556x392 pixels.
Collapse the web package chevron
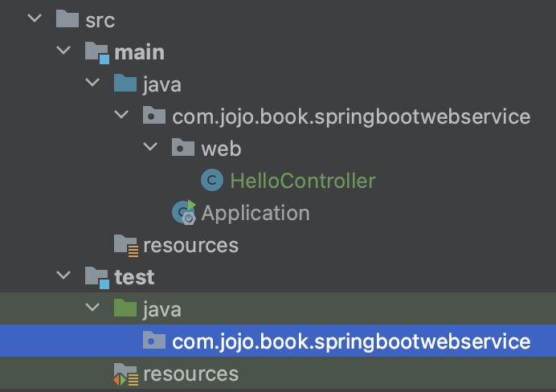point(150,146)
